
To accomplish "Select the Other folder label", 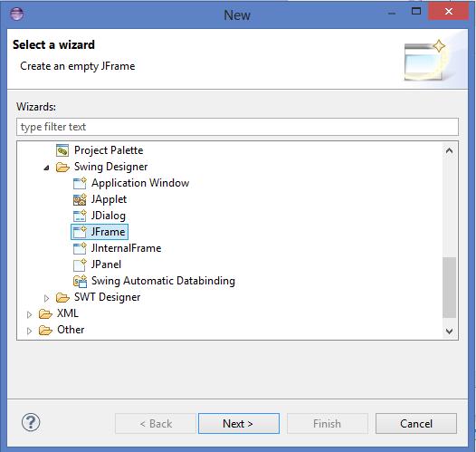I will [x=71, y=330].
